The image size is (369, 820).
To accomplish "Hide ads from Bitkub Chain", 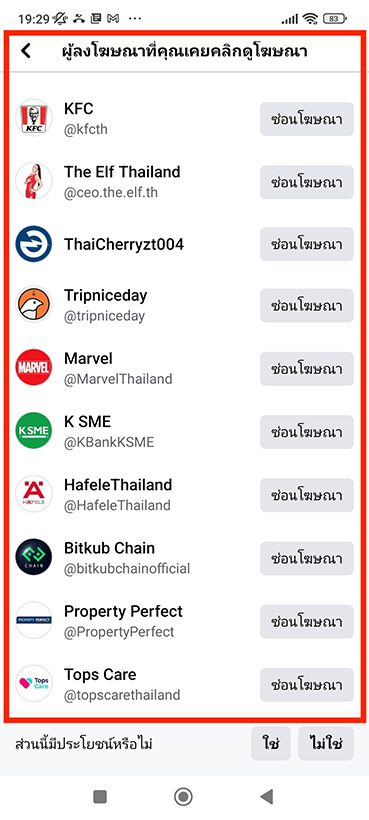I will pos(307,559).
